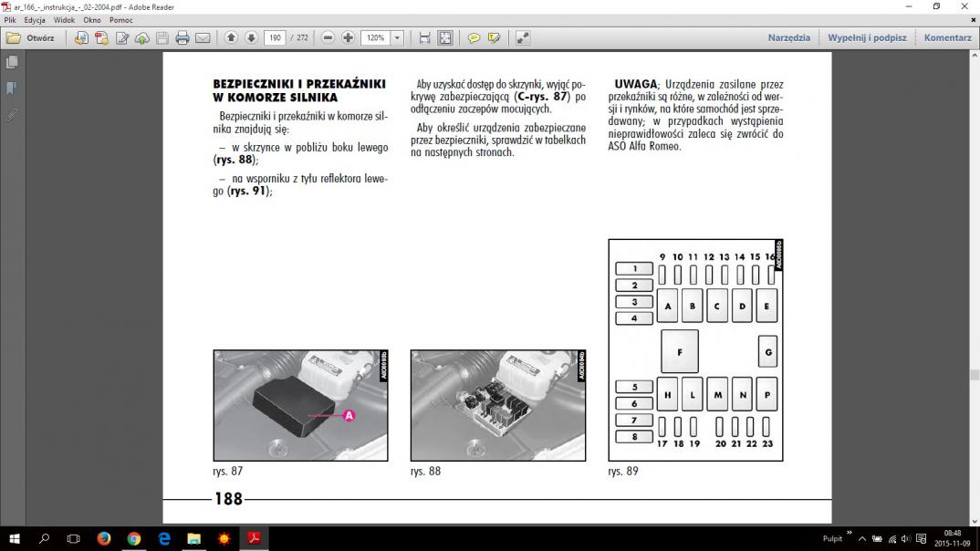Send file by email envelope icon
The width and height of the screenshot is (980, 551).
pyautogui.click(x=203, y=38)
